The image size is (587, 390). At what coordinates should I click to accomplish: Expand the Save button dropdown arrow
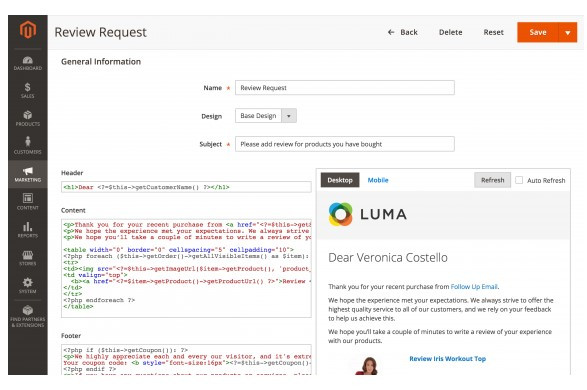[568, 33]
